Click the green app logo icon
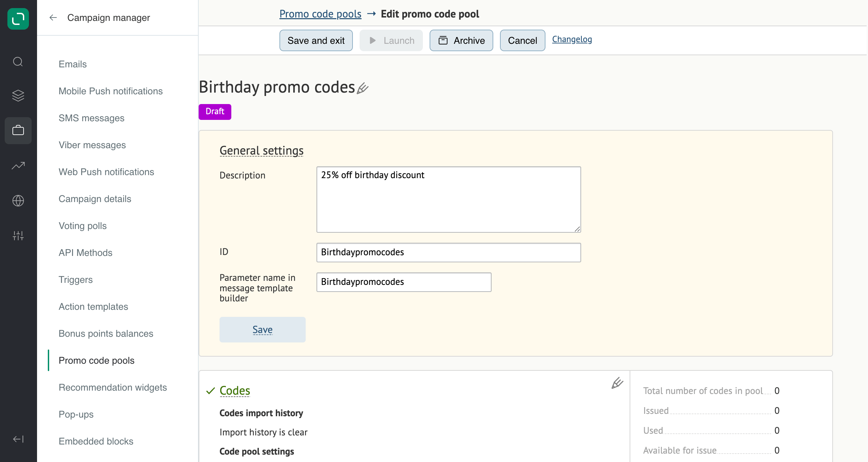This screenshot has height=462, width=868. click(x=18, y=19)
